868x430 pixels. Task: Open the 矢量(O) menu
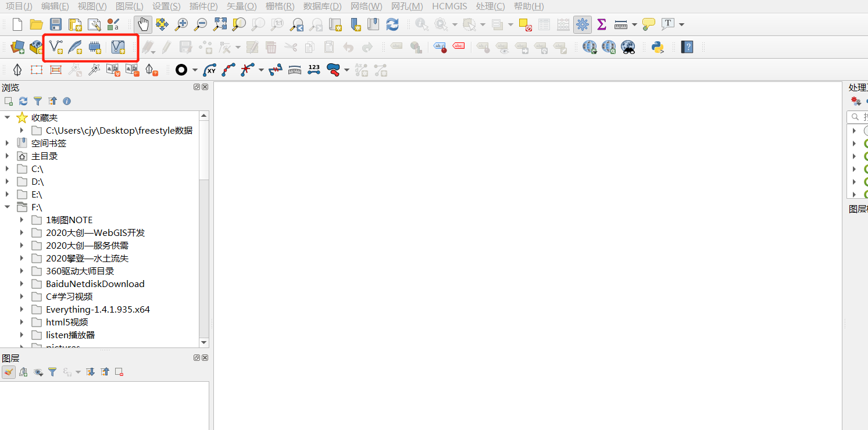(x=241, y=6)
